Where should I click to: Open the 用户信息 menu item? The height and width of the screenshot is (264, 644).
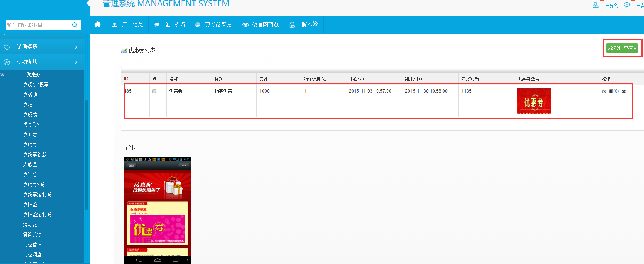point(128,25)
